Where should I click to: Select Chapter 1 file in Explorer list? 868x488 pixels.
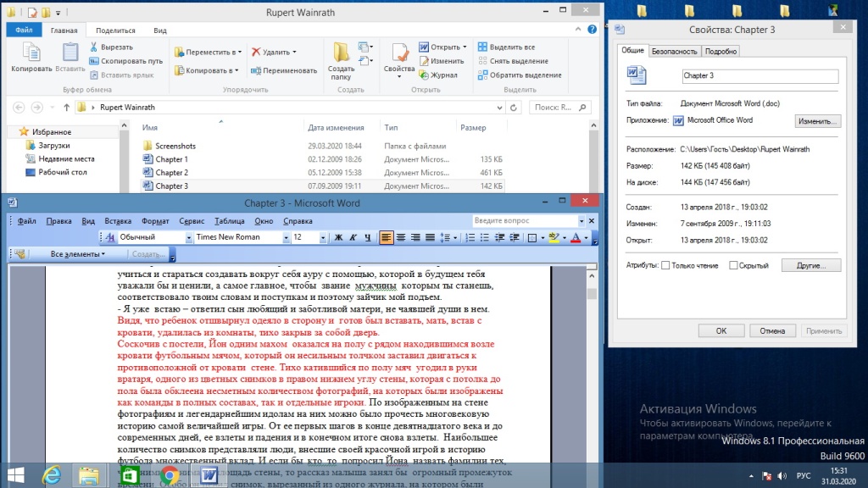pyautogui.click(x=171, y=159)
